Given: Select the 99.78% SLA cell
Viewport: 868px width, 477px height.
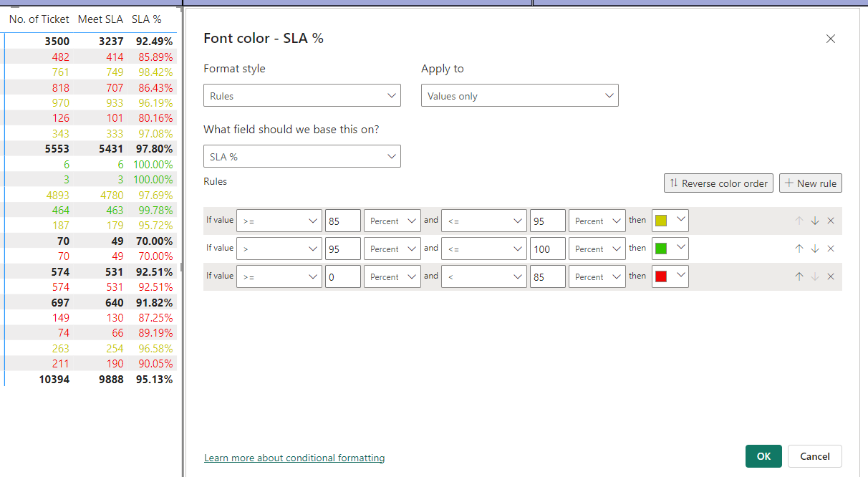Looking at the screenshot, I should 155,210.
